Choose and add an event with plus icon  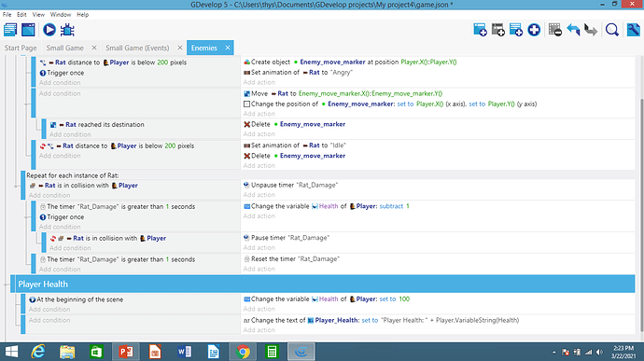[534, 30]
